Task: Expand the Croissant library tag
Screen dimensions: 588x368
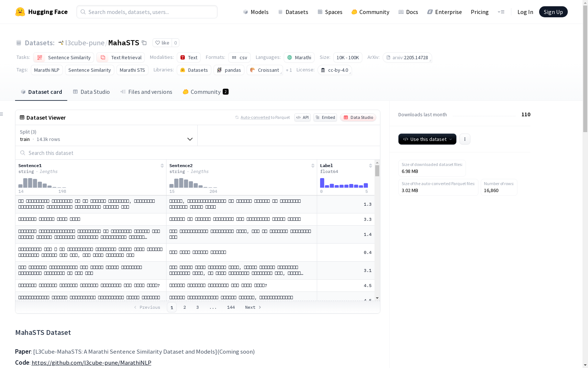Action: 265,70
